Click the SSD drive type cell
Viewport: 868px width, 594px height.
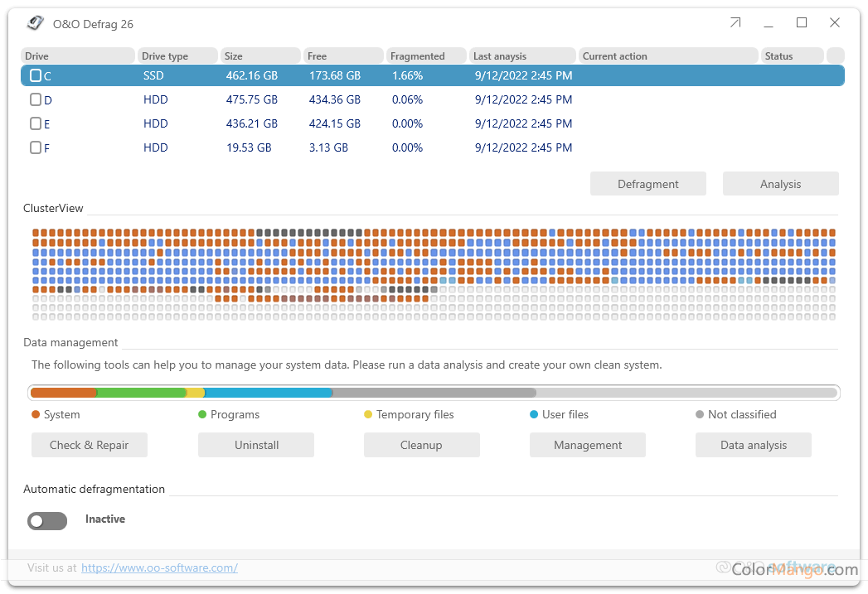[153, 75]
